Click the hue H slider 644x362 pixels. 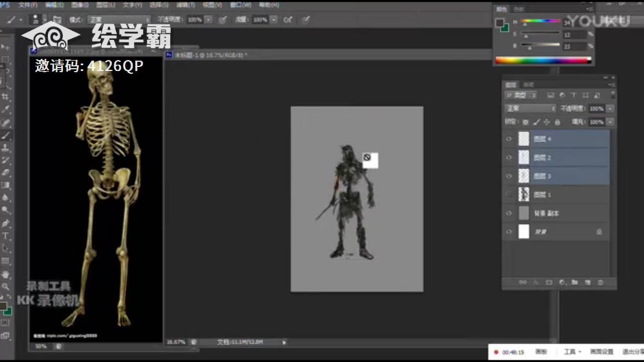(x=540, y=22)
